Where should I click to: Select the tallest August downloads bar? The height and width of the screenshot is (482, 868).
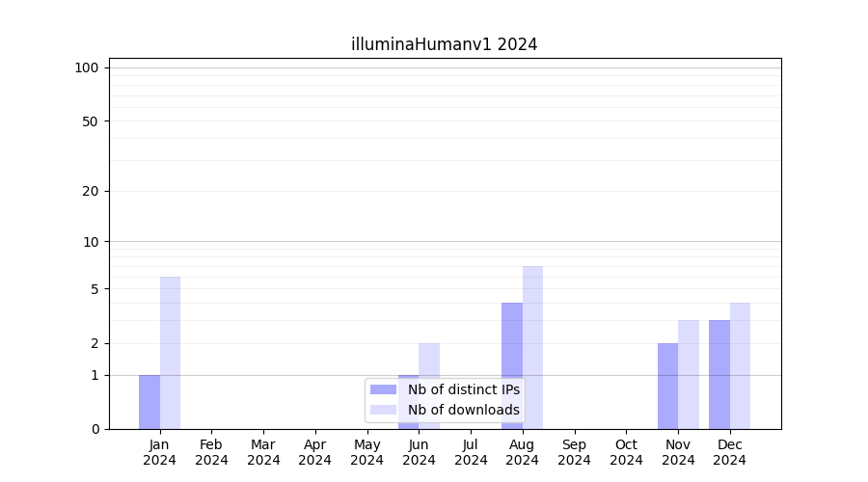point(532,347)
